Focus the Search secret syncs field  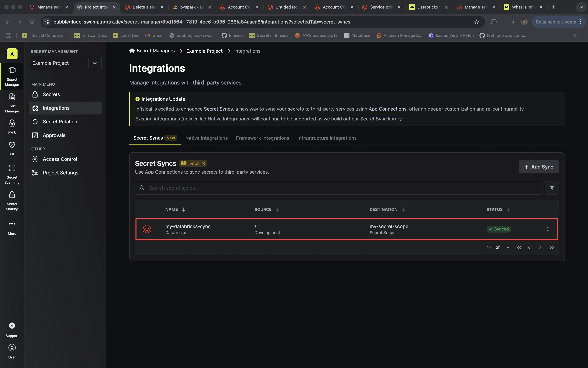tap(338, 188)
